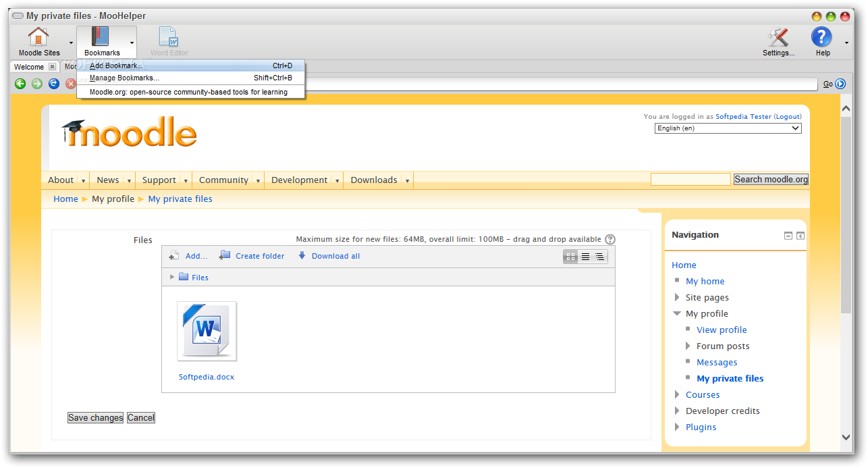Expand the Development menu arrow
Screen dimensions: 868x468
tap(337, 181)
